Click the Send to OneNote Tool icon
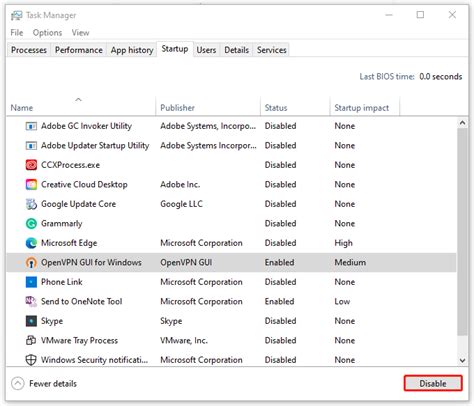This screenshot has height=406, width=474. (x=31, y=301)
